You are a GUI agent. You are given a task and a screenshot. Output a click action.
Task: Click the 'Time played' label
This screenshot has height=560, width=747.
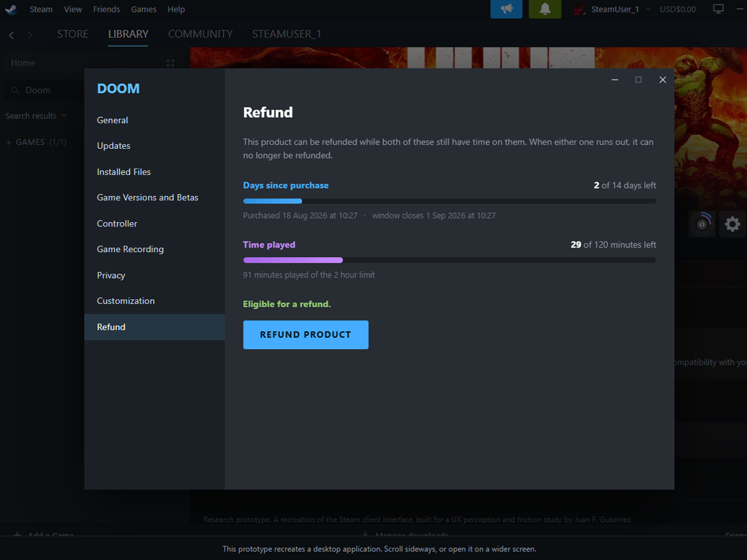click(x=269, y=245)
